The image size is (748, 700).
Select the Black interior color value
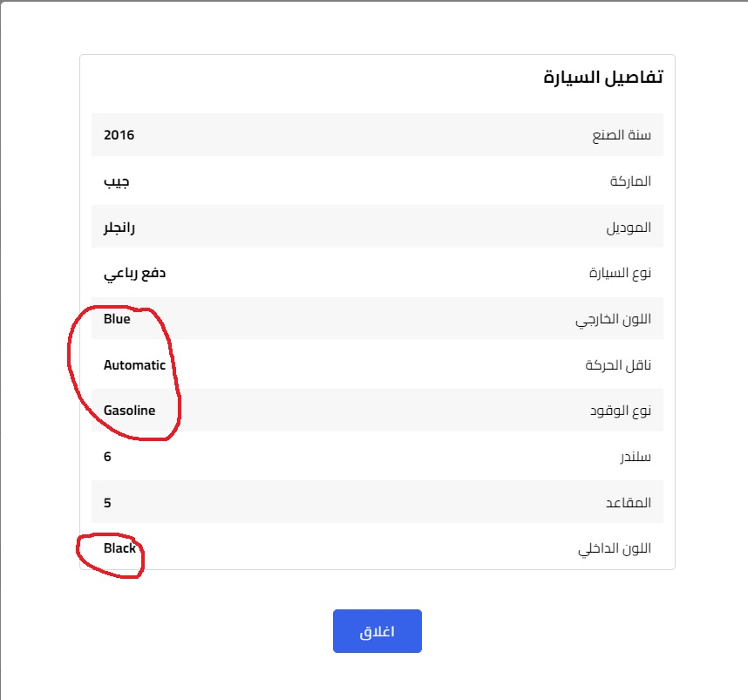point(119,548)
